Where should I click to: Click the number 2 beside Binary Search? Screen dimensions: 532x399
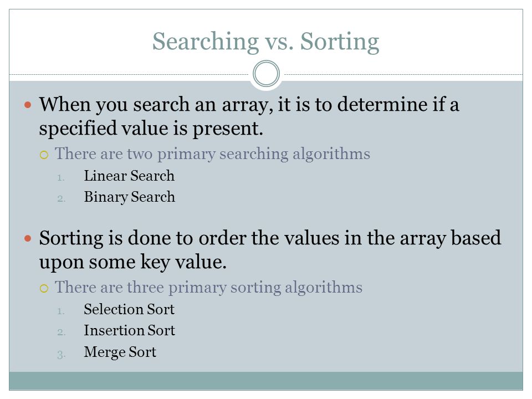(62, 198)
